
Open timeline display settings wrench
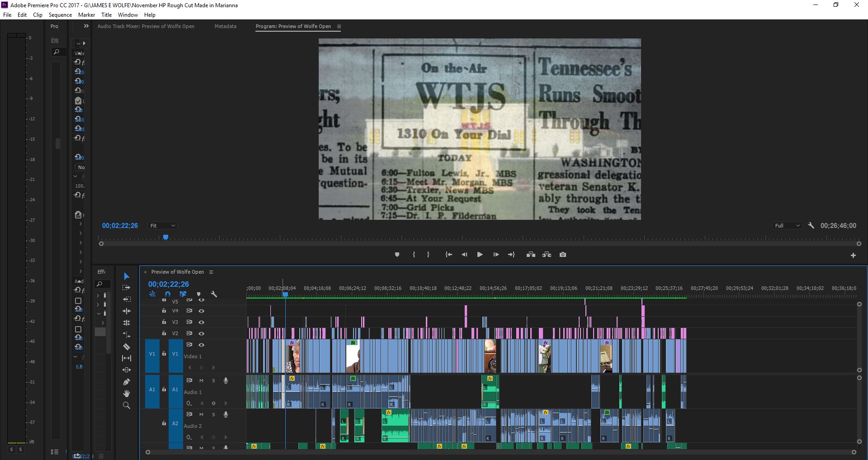214,294
